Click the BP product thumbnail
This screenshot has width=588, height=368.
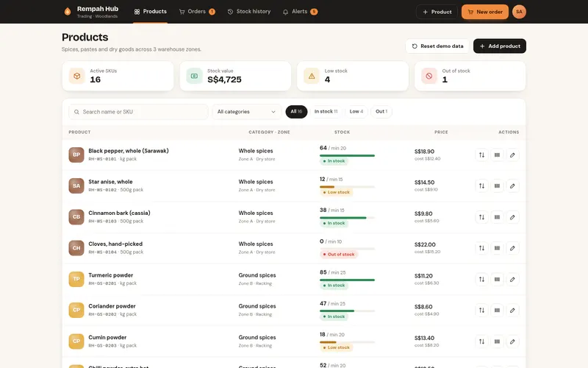point(76,155)
